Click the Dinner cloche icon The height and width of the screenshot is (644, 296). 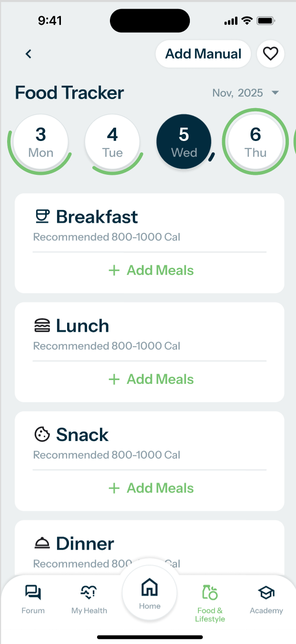tap(42, 543)
